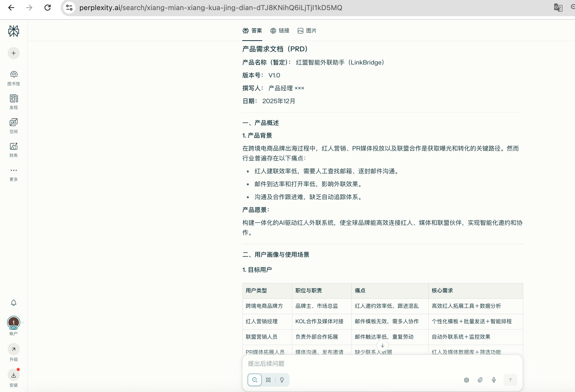Select the perplexity.ai URL in address bar
Image resolution: width=575 pixels, height=392 pixels.
[x=211, y=8]
